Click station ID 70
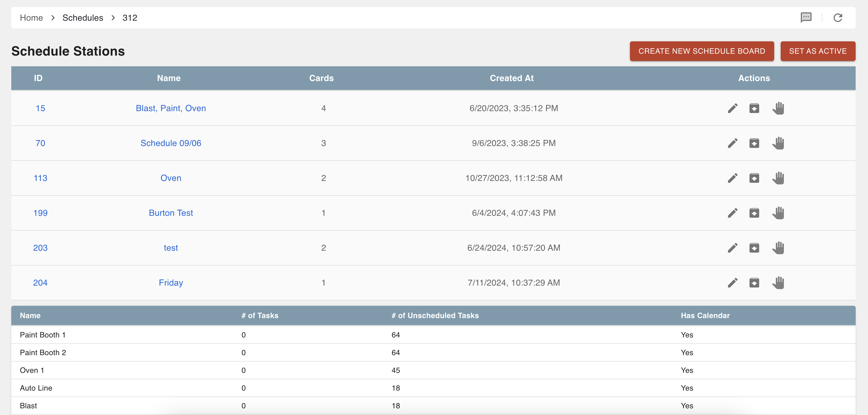The width and height of the screenshot is (868, 415). pyautogui.click(x=40, y=143)
